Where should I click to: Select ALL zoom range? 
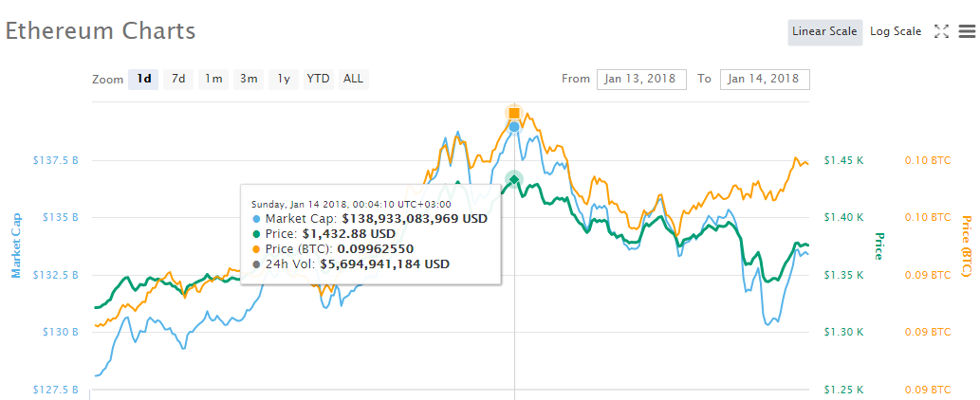click(x=353, y=80)
